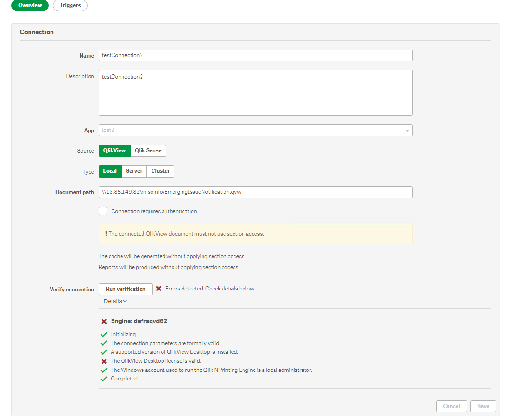Click green checkmark next to Initializing
This screenshot has height=420, width=508.
(x=104, y=334)
